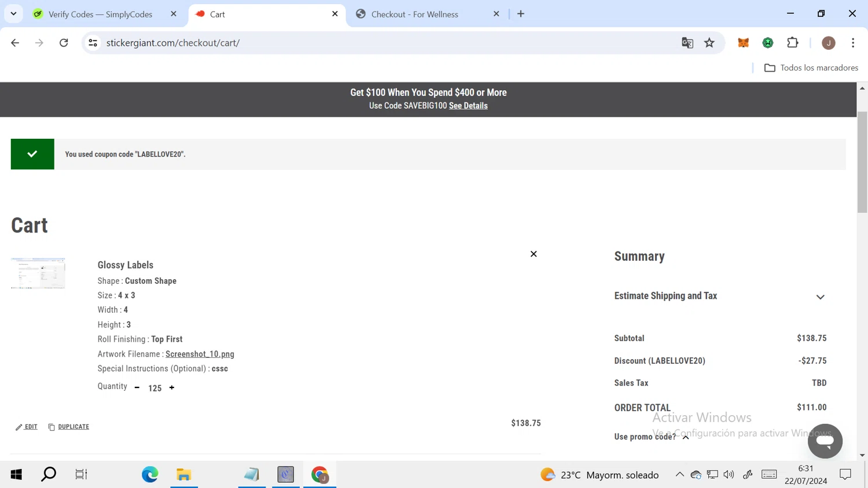Close the Cart tab
This screenshot has width=868, height=488.
point(335,14)
